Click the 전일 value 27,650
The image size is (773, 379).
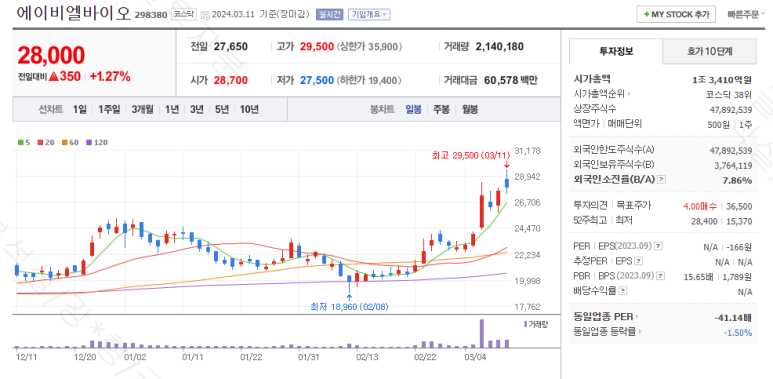231,47
